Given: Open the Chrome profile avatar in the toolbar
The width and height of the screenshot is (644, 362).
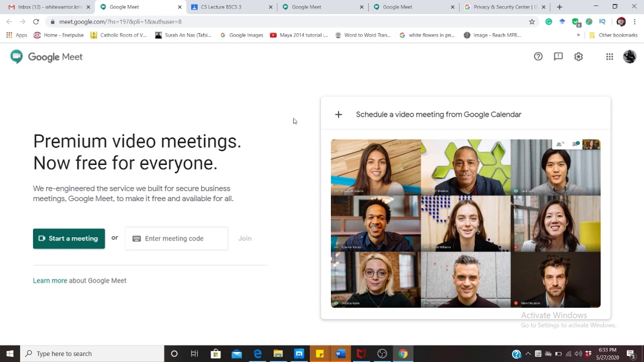Looking at the screenshot, I should [621, 22].
